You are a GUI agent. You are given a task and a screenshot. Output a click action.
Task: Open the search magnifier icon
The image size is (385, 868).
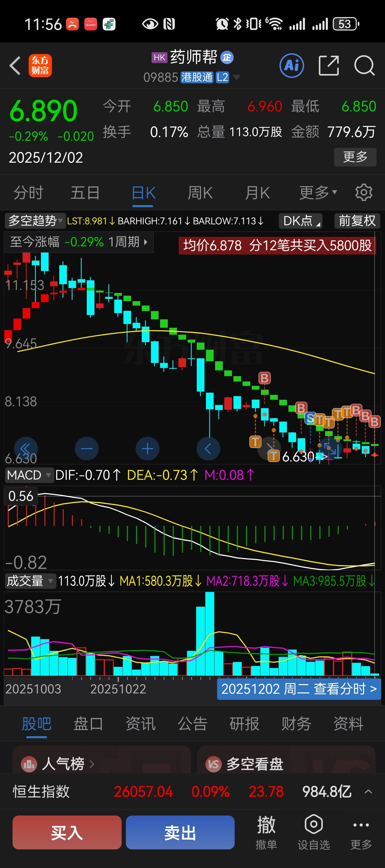(x=365, y=65)
